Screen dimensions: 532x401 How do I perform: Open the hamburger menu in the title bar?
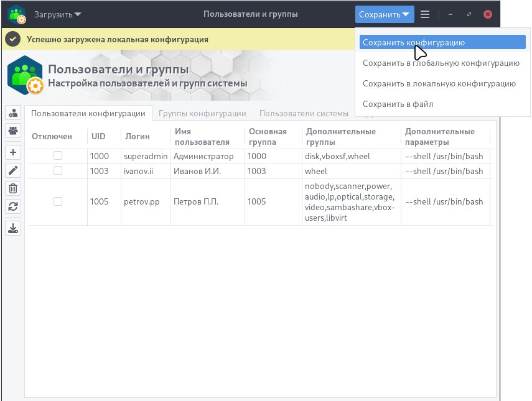(425, 14)
